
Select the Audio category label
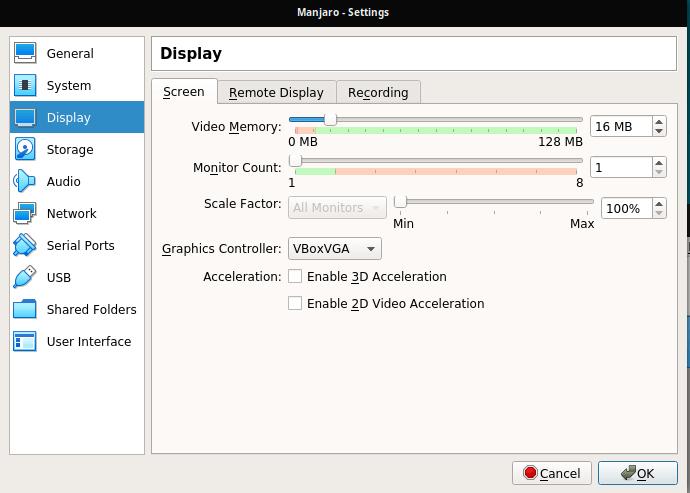click(64, 181)
